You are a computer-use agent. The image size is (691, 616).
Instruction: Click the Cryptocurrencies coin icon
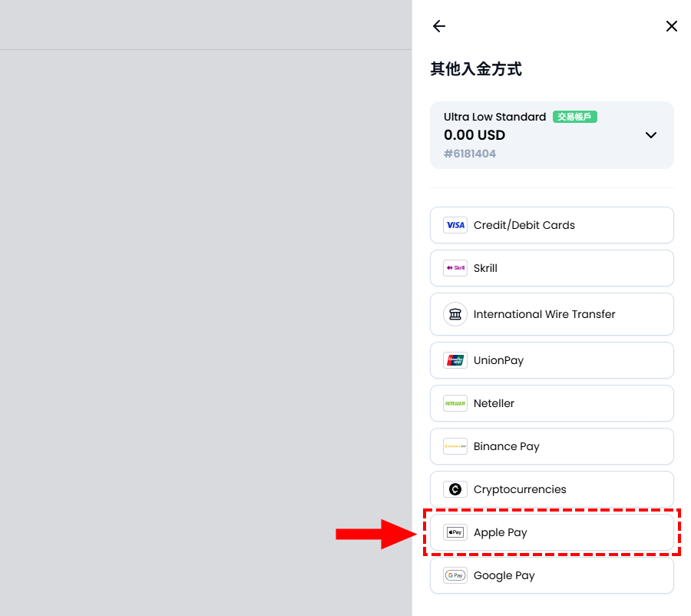pyautogui.click(x=455, y=489)
